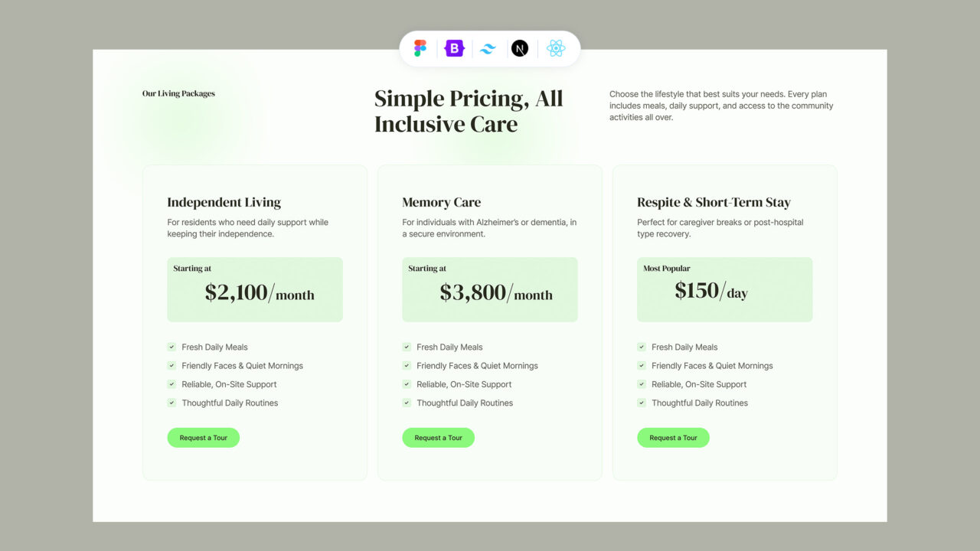Select the Respite & Short-Term Stay card title

(x=714, y=202)
